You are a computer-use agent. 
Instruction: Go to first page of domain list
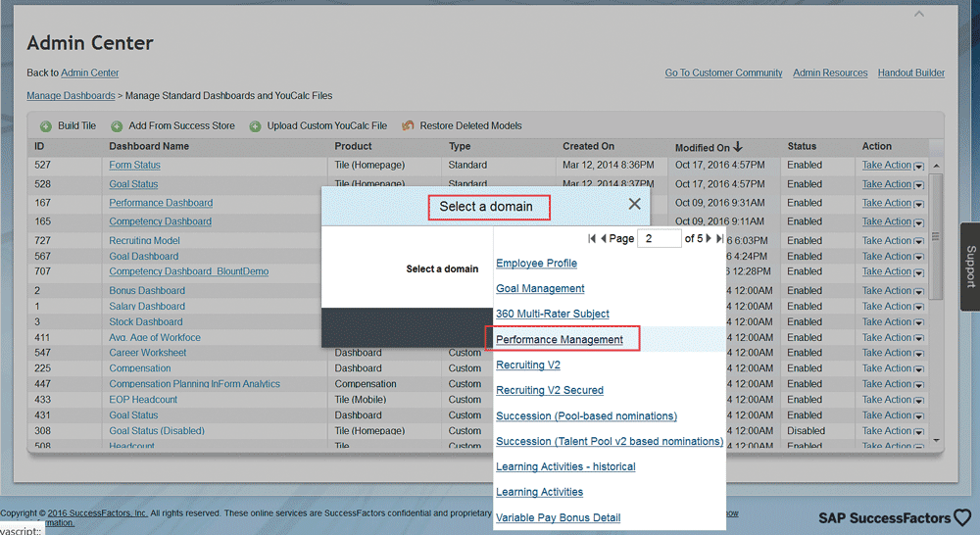coord(592,239)
